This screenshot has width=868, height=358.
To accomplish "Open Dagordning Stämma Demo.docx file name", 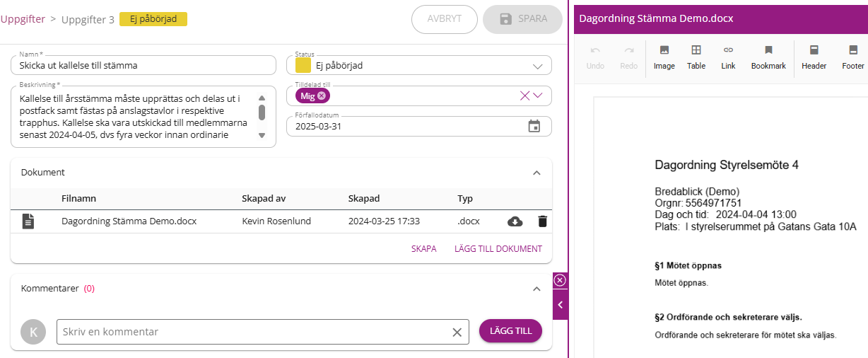I will pos(129,221).
